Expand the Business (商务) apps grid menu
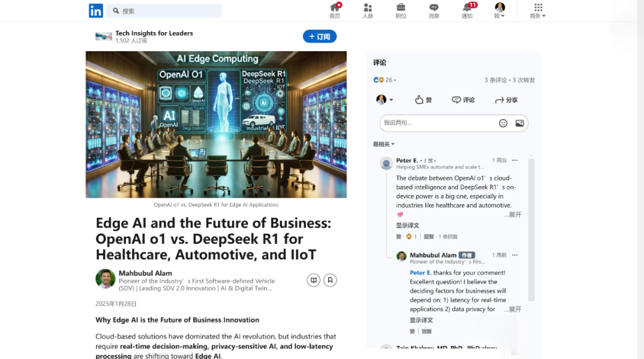Image resolution: width=644 pixels, height=359 pixels. coord(538,11)
